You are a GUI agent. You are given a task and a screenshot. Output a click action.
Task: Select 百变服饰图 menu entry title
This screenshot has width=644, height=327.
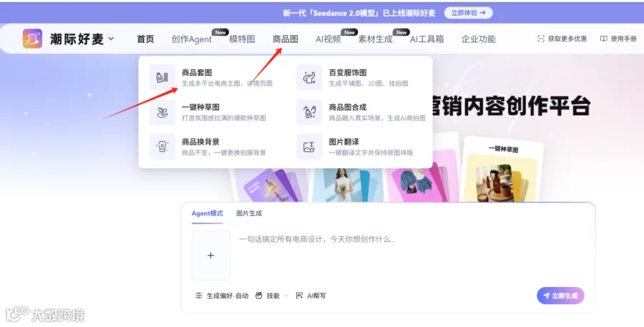[x=348, y=73]
